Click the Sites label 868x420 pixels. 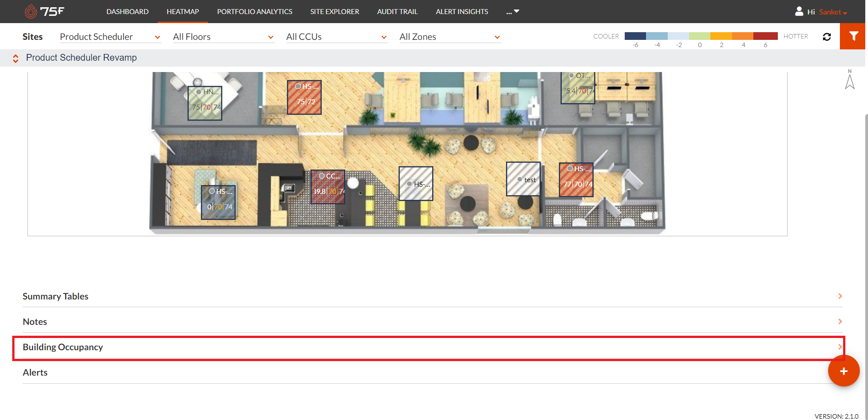tap(33, 37)
